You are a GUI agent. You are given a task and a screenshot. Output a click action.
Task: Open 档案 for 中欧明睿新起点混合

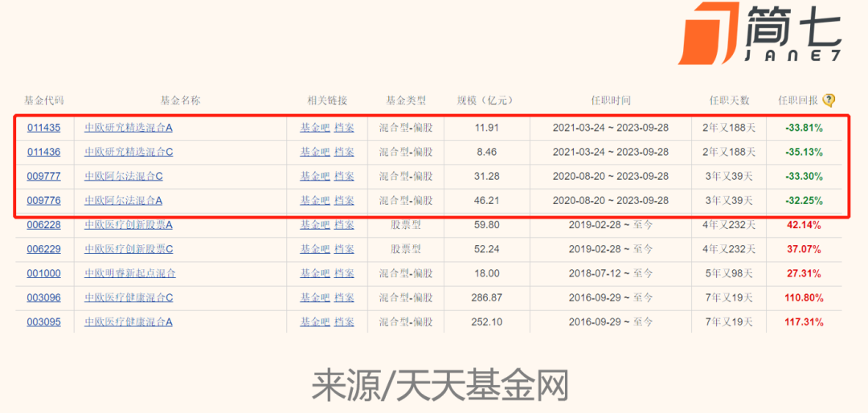344,273
